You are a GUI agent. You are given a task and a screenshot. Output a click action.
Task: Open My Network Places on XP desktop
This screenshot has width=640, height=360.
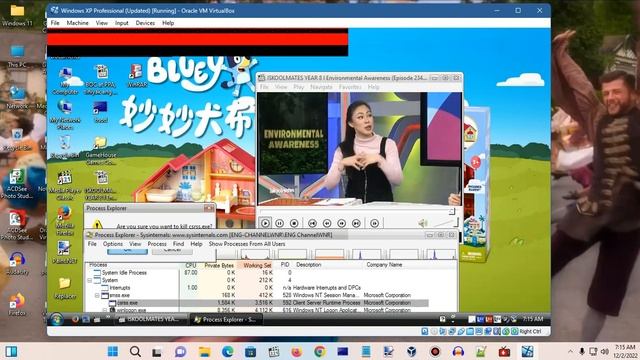65,115
